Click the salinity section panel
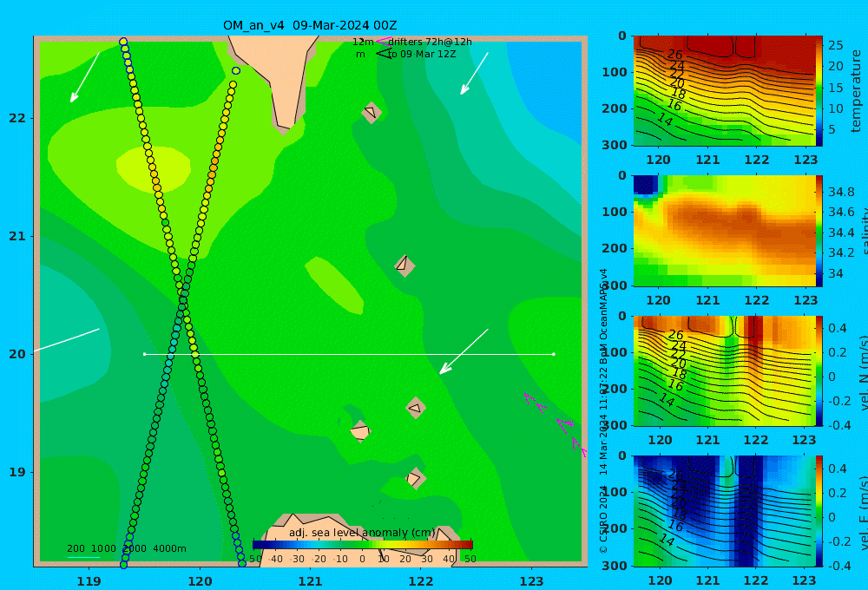 (x=723, y=231)
